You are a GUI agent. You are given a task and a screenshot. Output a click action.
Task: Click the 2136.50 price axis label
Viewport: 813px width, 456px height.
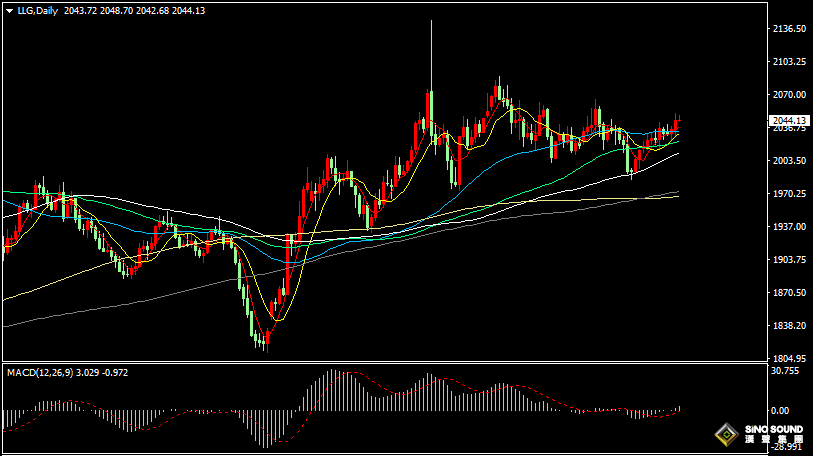click(x=789, y=29)
